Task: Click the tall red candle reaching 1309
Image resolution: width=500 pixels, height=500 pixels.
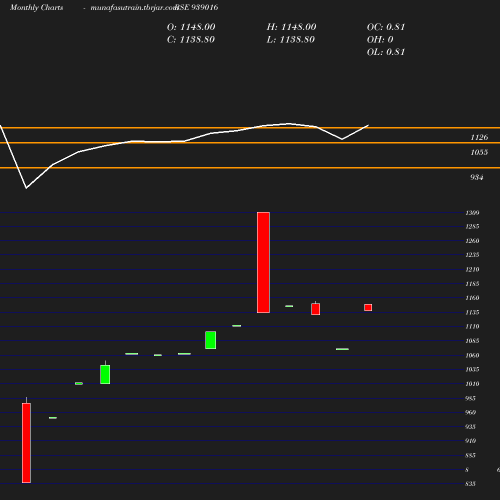Action: coord(263,262)
